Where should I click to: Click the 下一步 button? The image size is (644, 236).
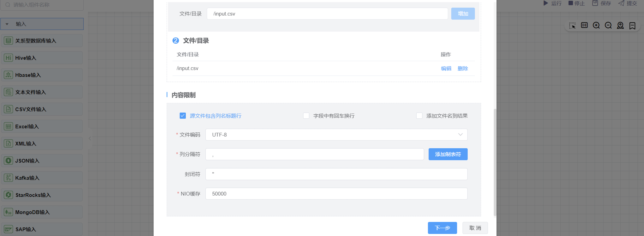[442, 228]
